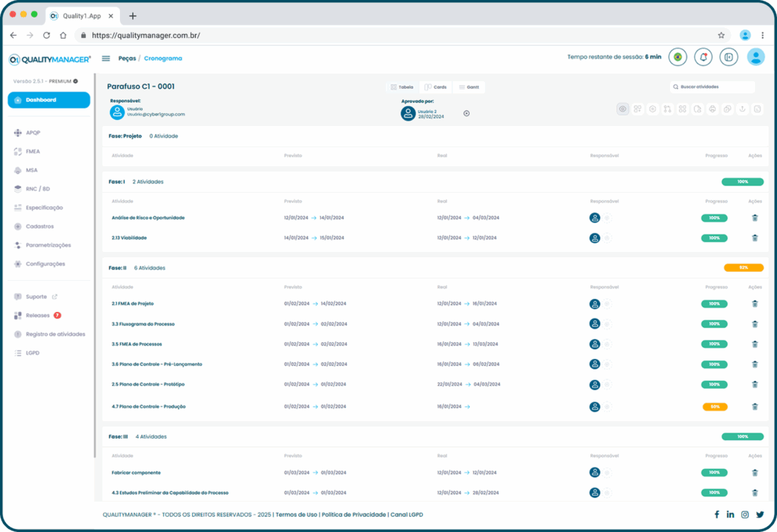Click the notification bell icon

[703, 57]
